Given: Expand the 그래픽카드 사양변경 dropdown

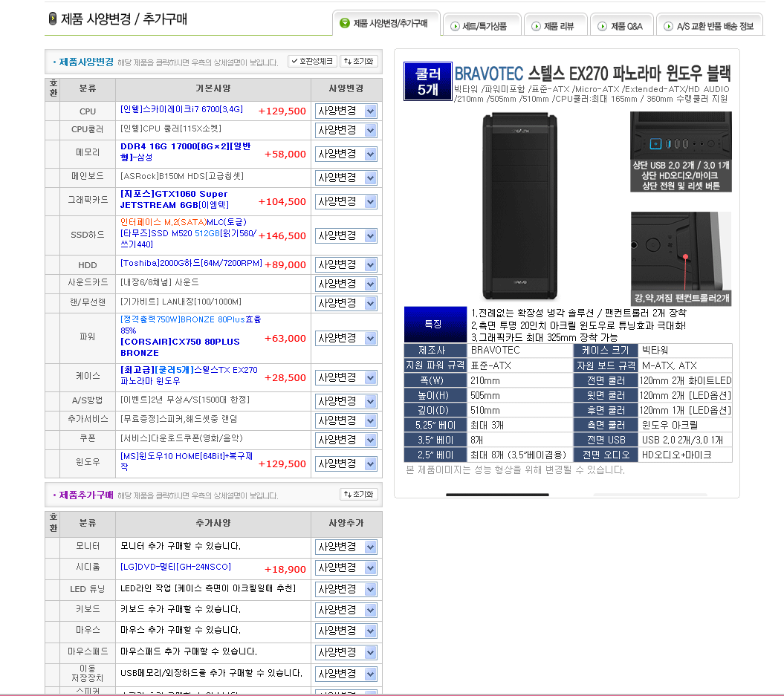Looking at the screenshot, I should point(346,201).
